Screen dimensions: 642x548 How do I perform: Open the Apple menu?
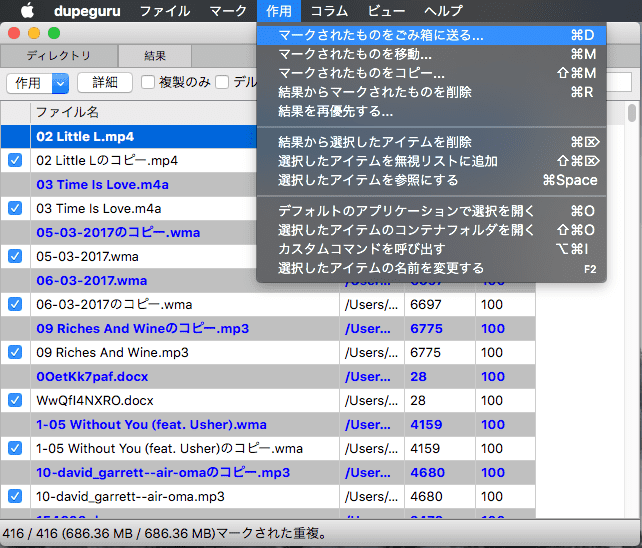27,11
